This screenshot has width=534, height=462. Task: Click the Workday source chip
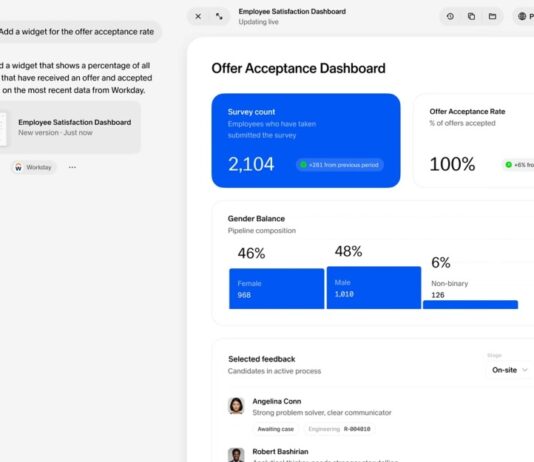[x=33, y=167]
